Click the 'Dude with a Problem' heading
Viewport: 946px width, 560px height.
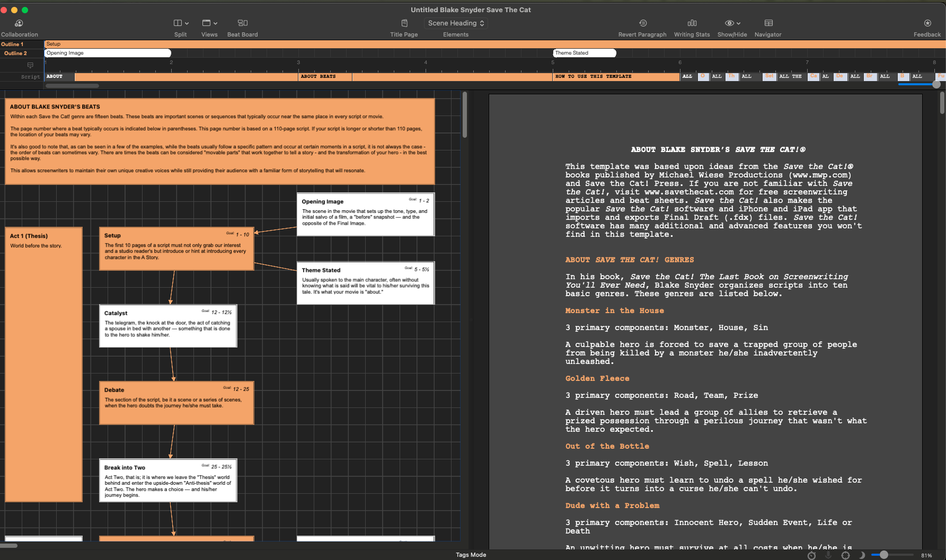[x=612, y=506]
